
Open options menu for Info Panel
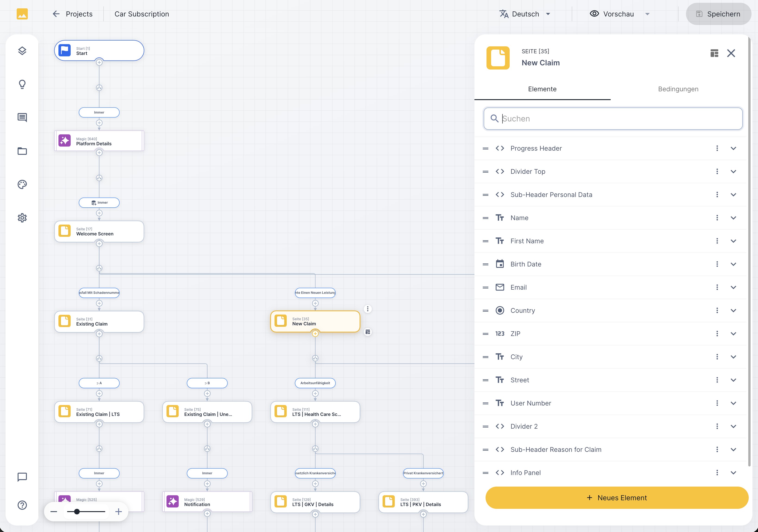[x=717, y=472]
